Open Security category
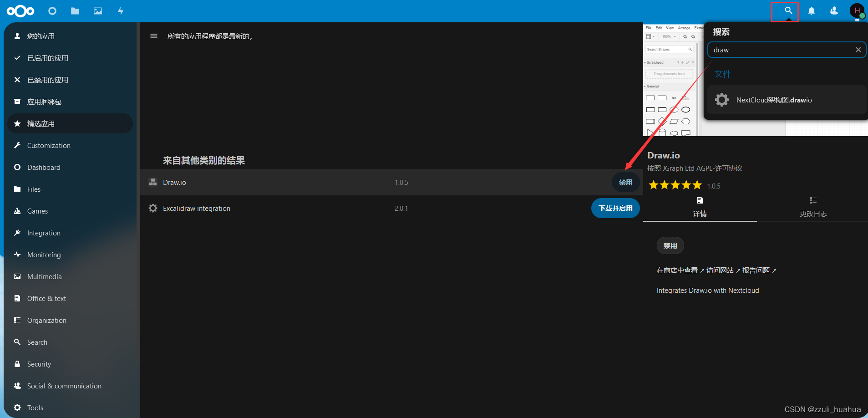 click(70, 364)
